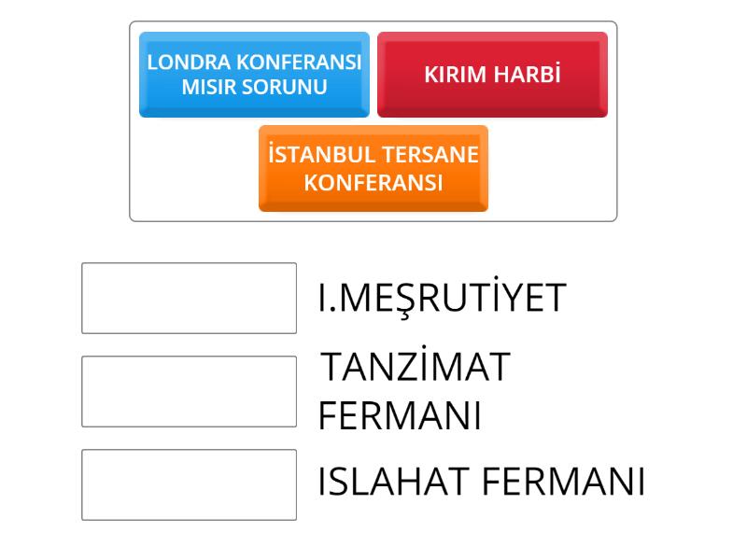Tap the LONDRA KONFERANSI line on blue tile
This screenshot has height=560, width=747.
pyautogui.click(x=254, y=63)
